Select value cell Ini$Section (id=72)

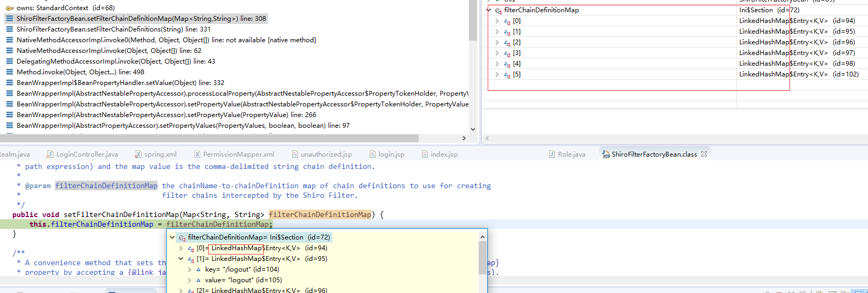769,10
